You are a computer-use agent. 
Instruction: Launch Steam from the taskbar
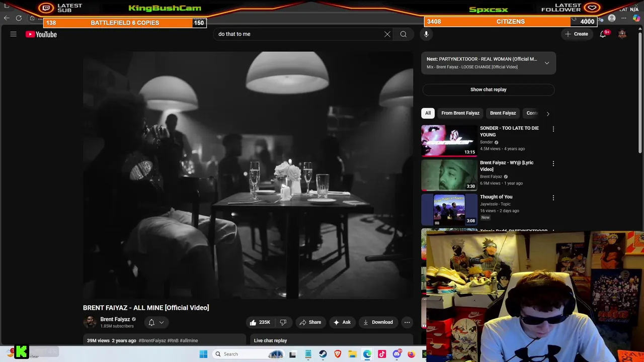pyautogui.click(x=323, y=354)
